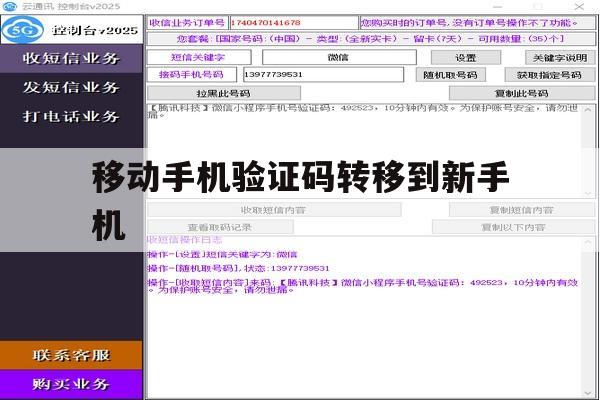Click the 控制台v2025 header text

pyautogui.click(x=95, y=30)
